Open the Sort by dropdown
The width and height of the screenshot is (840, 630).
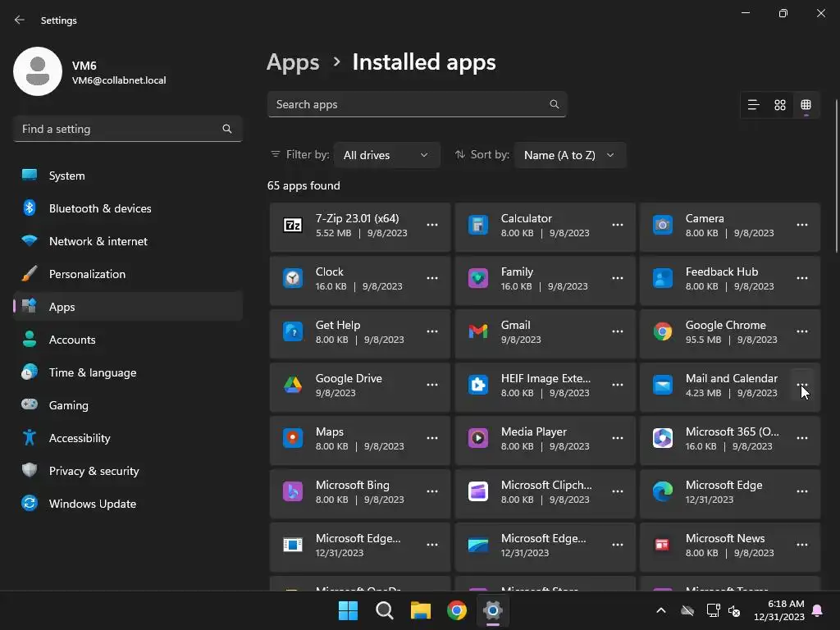pyautogui.click(x=569, y=155)
